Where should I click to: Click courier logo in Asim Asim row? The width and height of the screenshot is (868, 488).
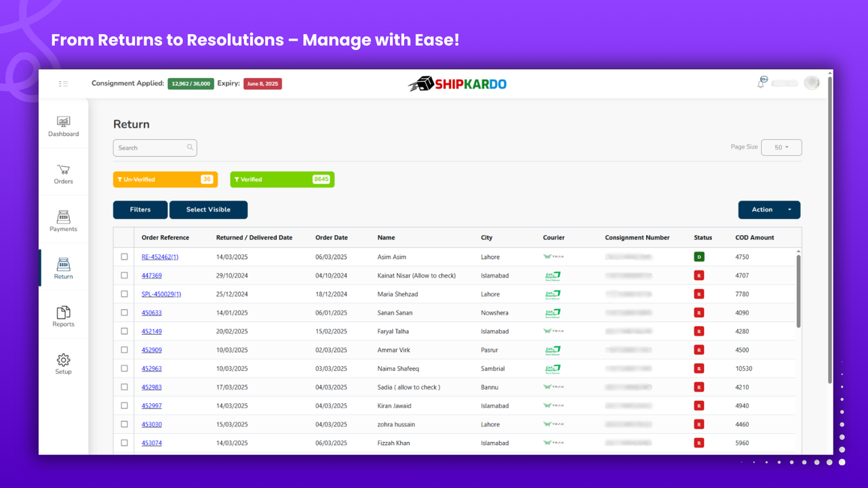tap(553, 257)
